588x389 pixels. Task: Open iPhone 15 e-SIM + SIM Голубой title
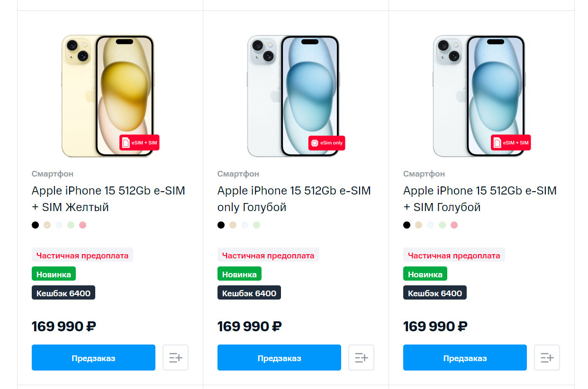480,199
